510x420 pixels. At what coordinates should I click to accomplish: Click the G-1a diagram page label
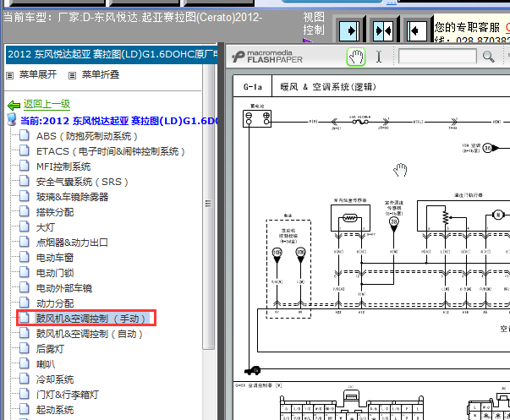coord(253,87)
